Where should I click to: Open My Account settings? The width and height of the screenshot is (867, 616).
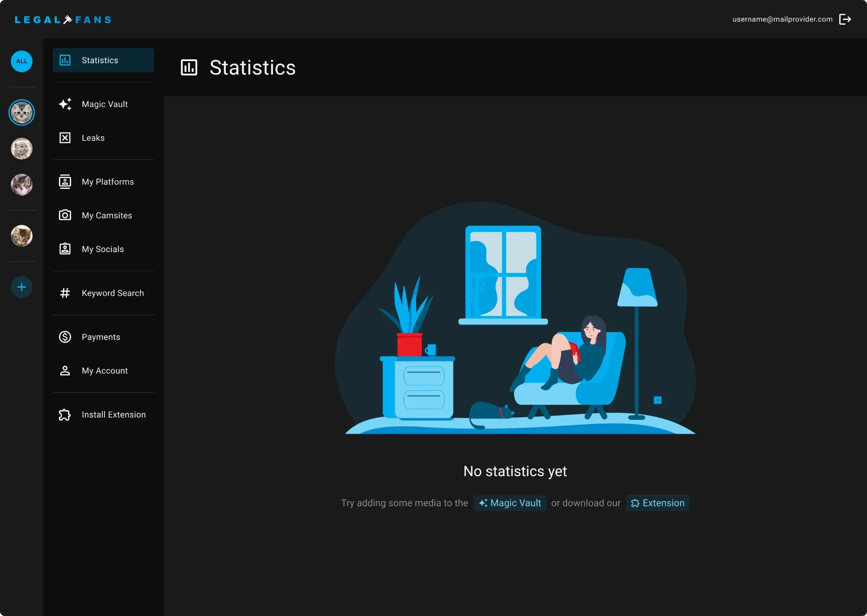[x=103, y=370]
